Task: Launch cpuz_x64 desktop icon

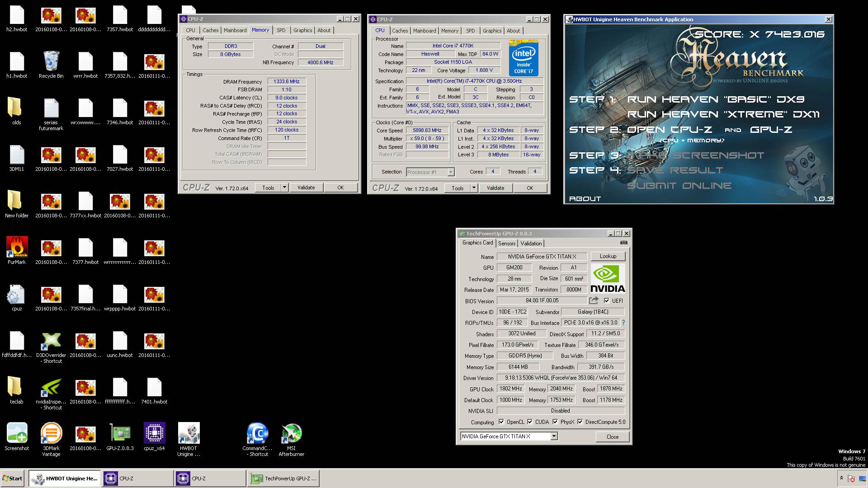Action: coord(154,436)
